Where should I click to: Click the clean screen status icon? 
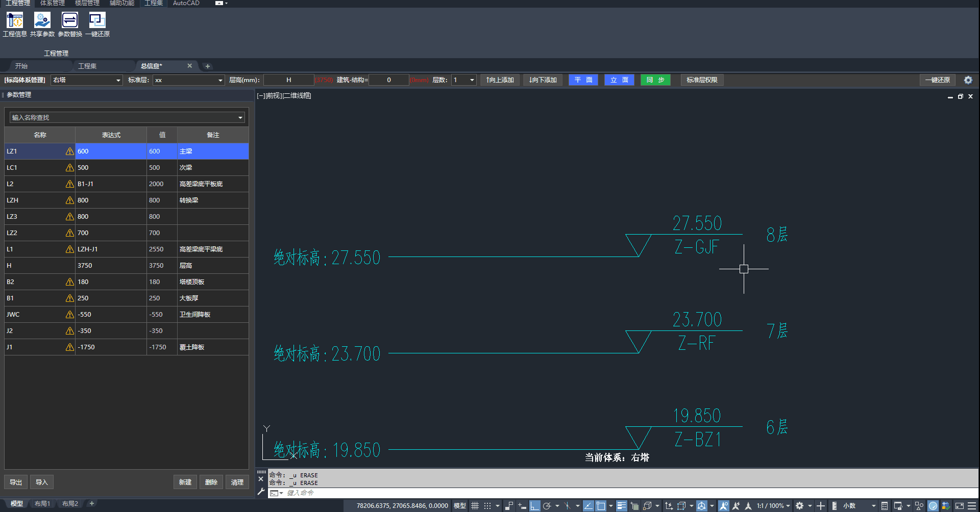pos(959,506)
